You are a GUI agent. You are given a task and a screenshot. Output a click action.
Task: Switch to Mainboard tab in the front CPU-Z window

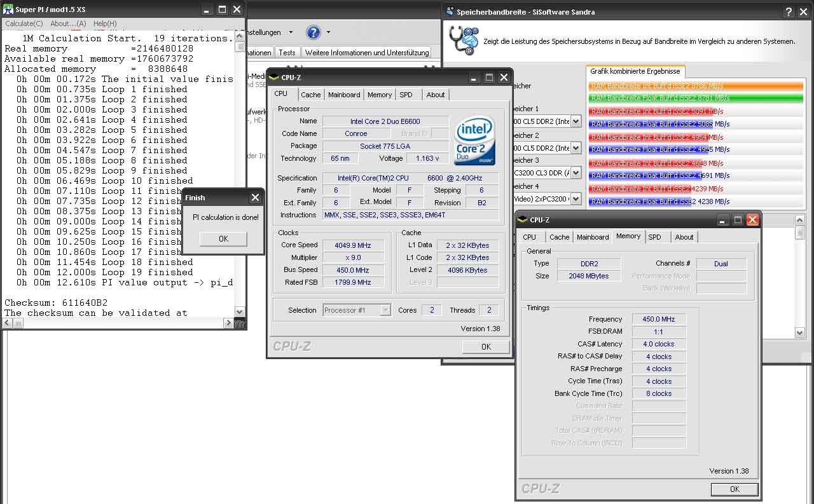[344, 95]
